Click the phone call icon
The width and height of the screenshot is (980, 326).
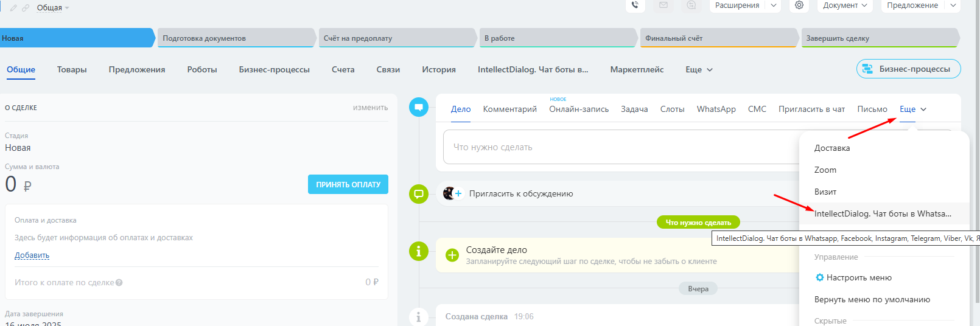(635, 5)
